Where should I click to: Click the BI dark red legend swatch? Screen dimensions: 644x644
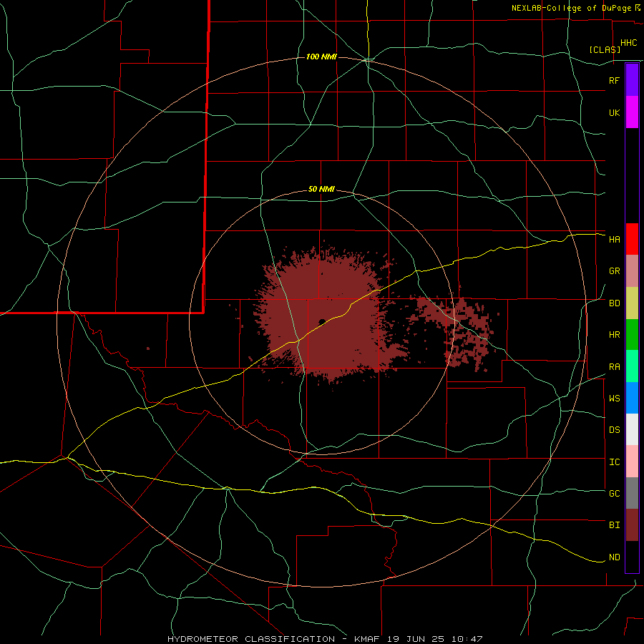pyautogui.click(x=632, y=525)
